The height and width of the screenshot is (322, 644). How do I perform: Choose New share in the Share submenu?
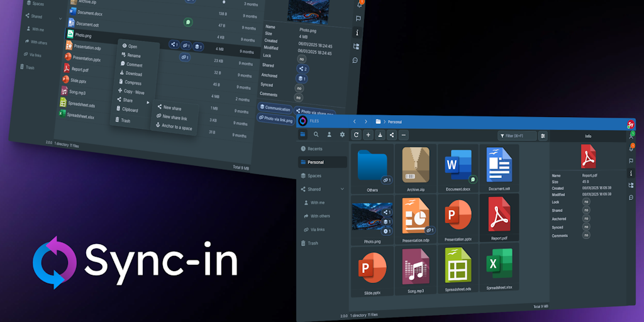(x=169, y=108)
